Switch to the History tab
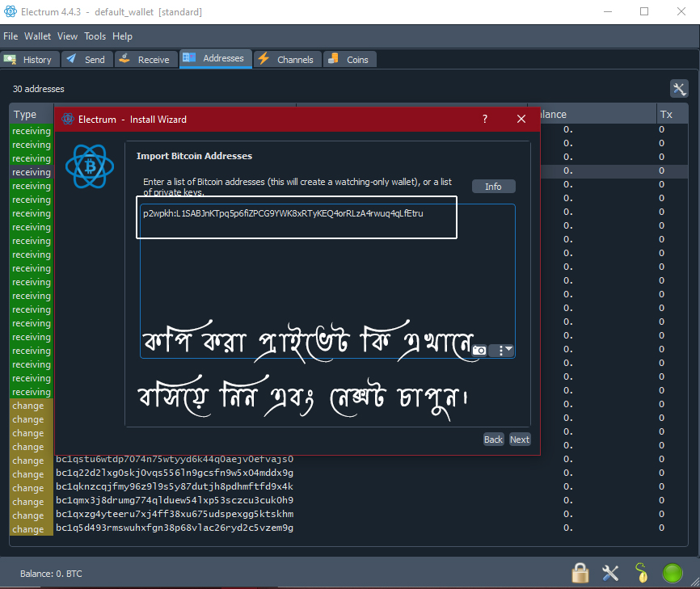700x589 pixels. (30, 59)
